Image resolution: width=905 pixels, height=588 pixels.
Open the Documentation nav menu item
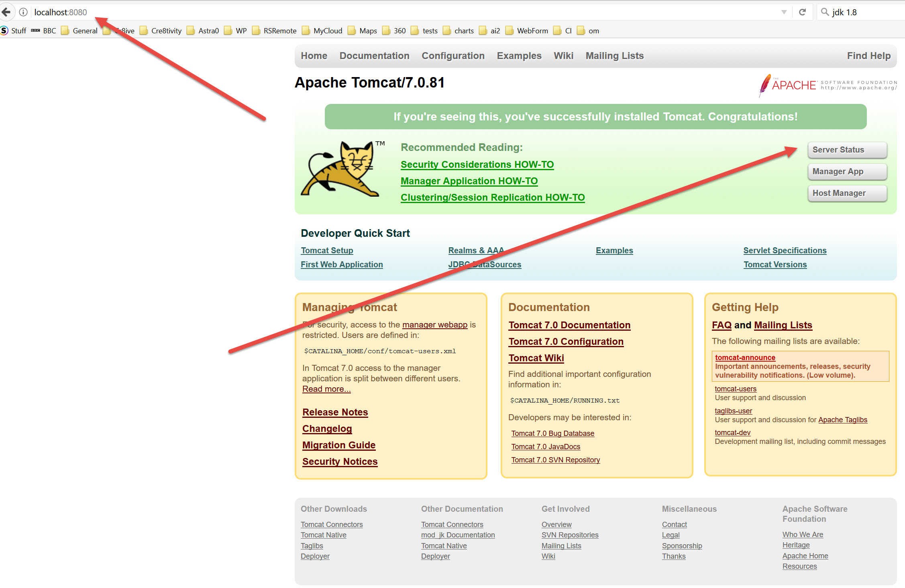374,56
